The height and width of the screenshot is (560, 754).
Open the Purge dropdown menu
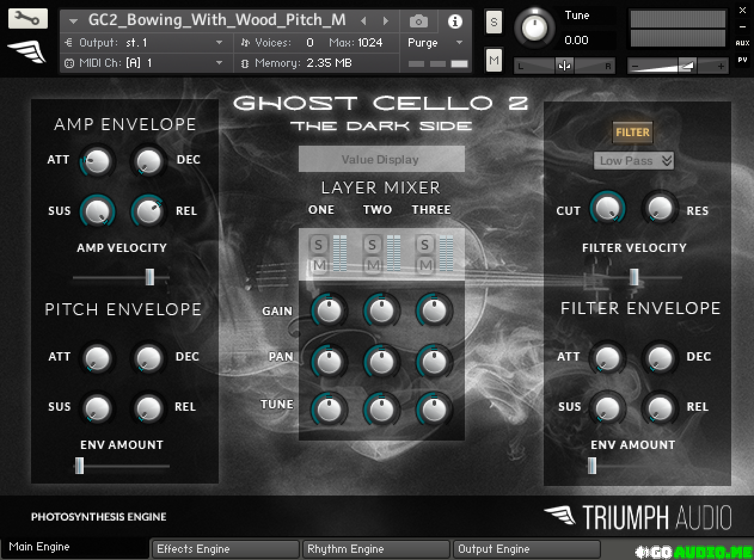click(x=436, y=43)
